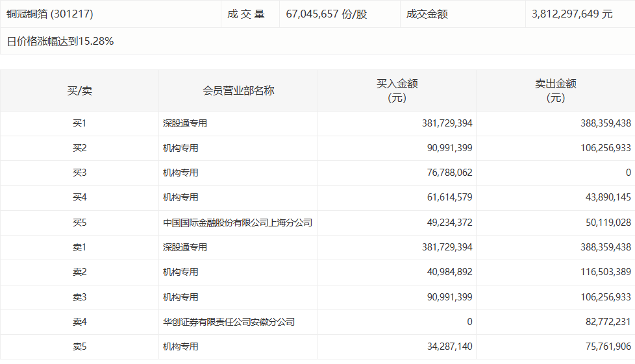Open 华创证券有限责任公司安徽分公司 broker entry
The height and width of the screenshot is (364, 635).
point(229,322)
